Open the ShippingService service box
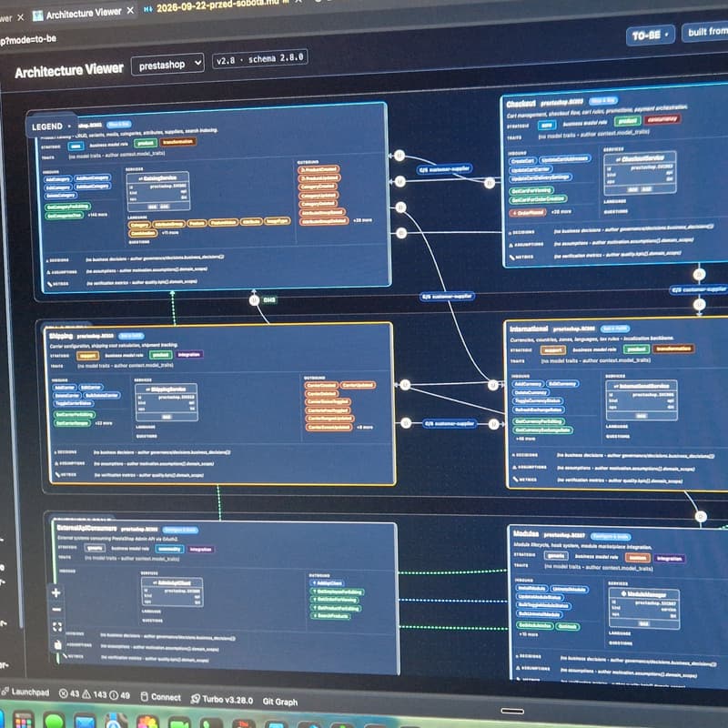This screenshot has width=728, height=728. pos(167,402)
